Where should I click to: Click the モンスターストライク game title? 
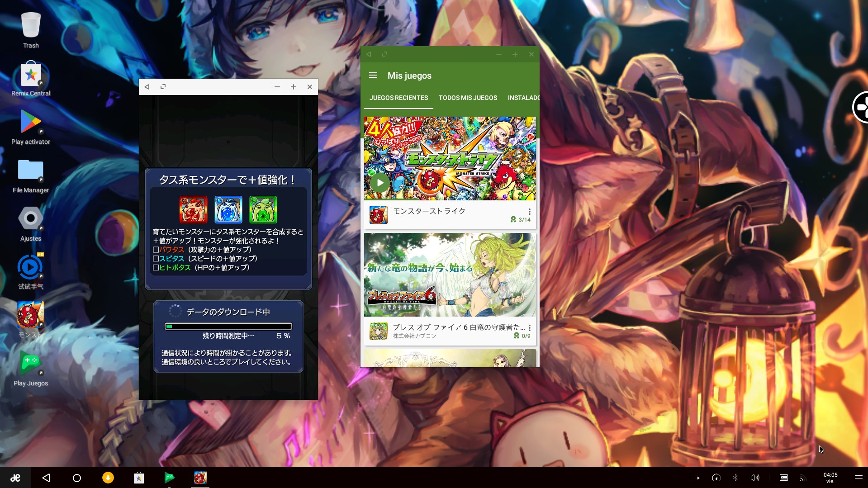click(x=429, y=211)
